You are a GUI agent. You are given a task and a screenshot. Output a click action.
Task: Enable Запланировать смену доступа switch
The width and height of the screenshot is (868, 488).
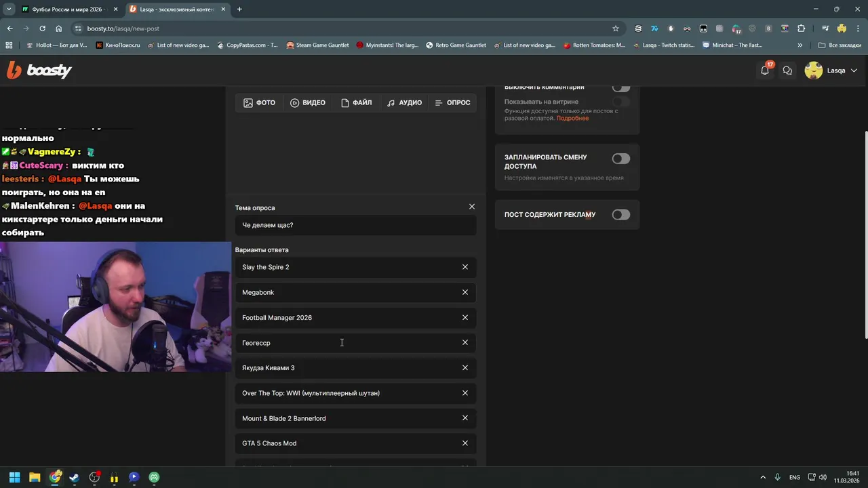coord(621,159)
